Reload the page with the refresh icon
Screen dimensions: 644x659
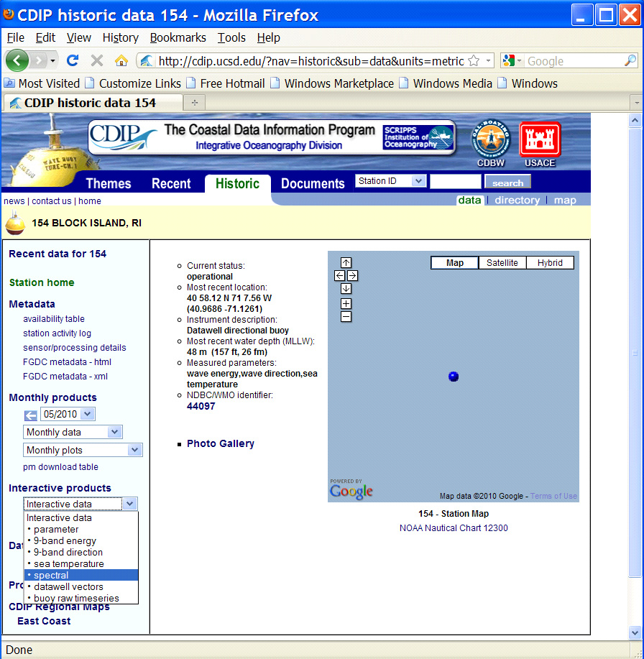click(73, 60)
